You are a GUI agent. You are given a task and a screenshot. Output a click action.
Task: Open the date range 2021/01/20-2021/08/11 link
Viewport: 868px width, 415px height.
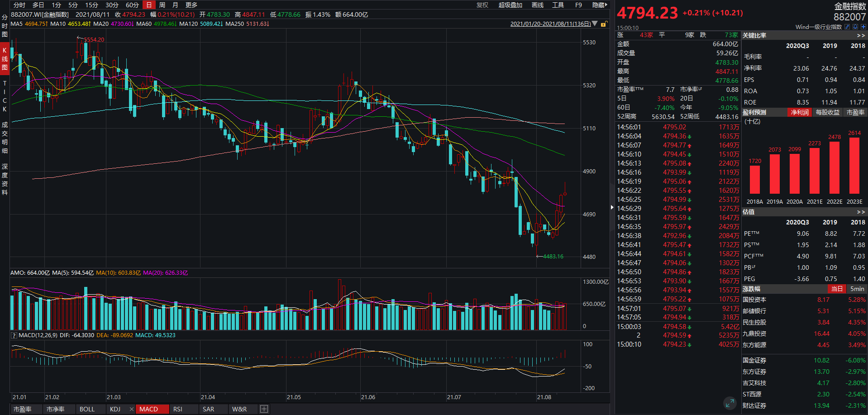pos(550,24)
